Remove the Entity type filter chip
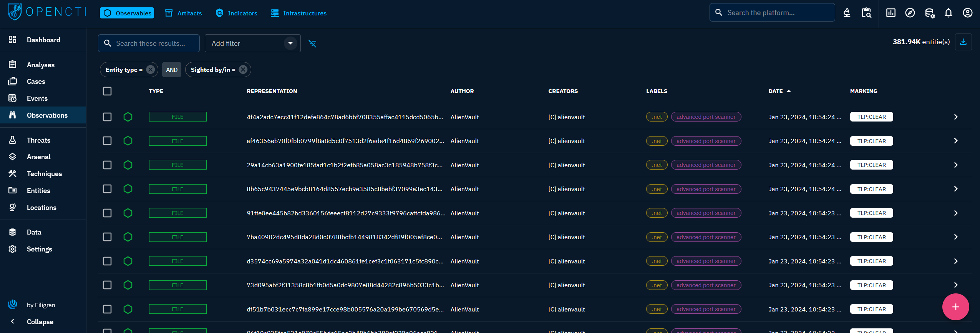The image size is (980, 333). tap(151, 70)
